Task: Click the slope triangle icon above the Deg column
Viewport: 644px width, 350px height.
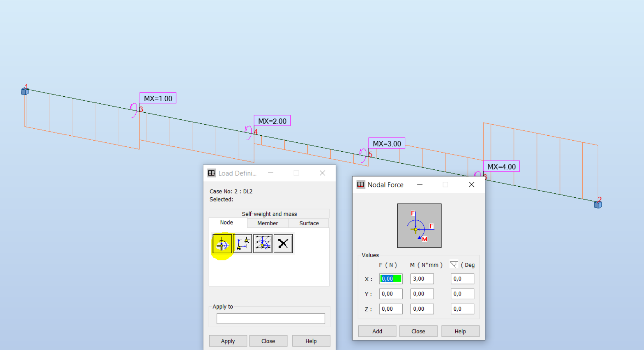Action: coord(454,264)
